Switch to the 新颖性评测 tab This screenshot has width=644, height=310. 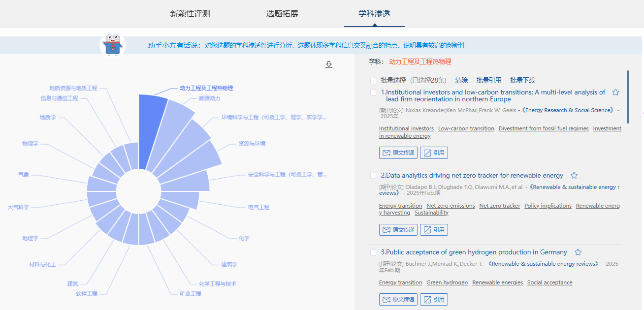tap(190, 14)
